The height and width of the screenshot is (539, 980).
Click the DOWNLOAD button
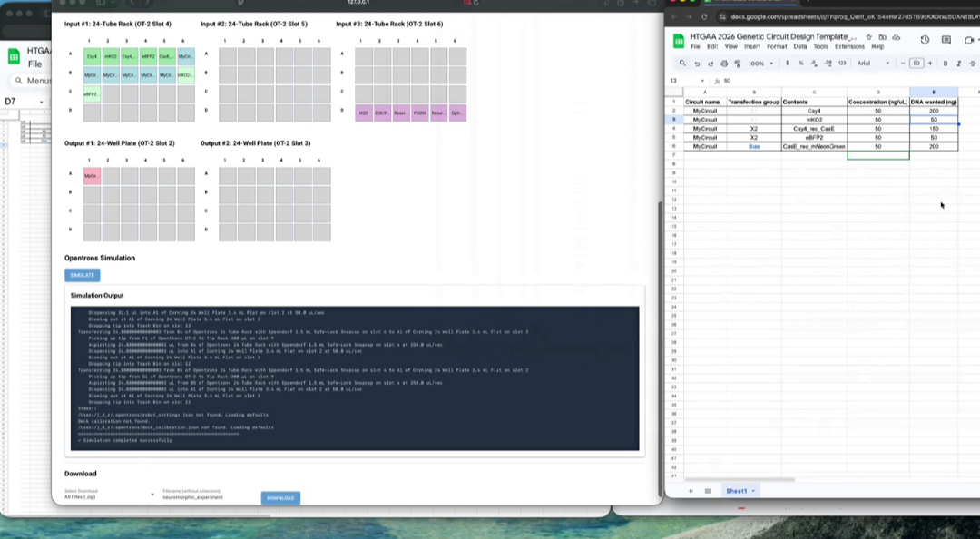pyautogui.click(x=280, y=498)
